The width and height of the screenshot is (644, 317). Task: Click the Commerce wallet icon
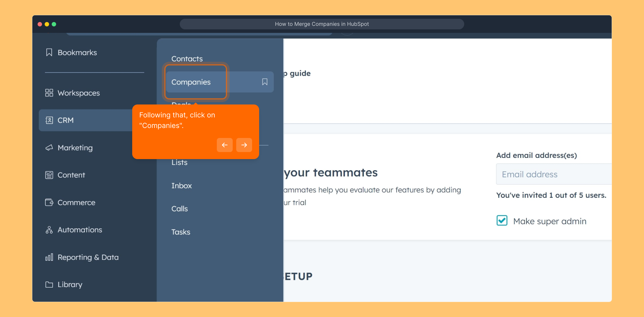pyautogui.click(x=49, y=203)
